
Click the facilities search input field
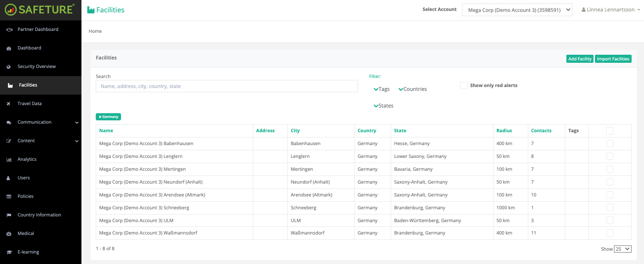(x=227, y=86)
